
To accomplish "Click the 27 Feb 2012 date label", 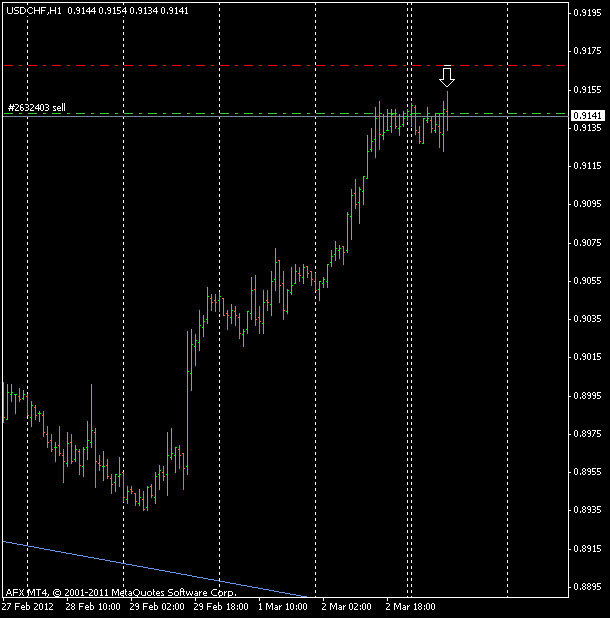I will tap(28, 606).
